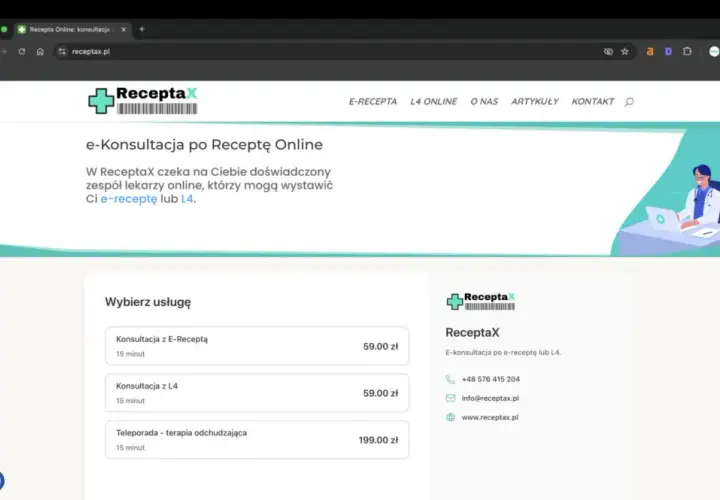Go to browser home icon

coord(40,51)
